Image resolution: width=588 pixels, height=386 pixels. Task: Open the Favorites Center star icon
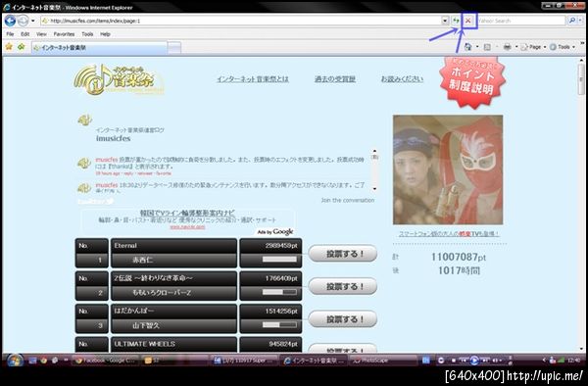tap(9, 47)
